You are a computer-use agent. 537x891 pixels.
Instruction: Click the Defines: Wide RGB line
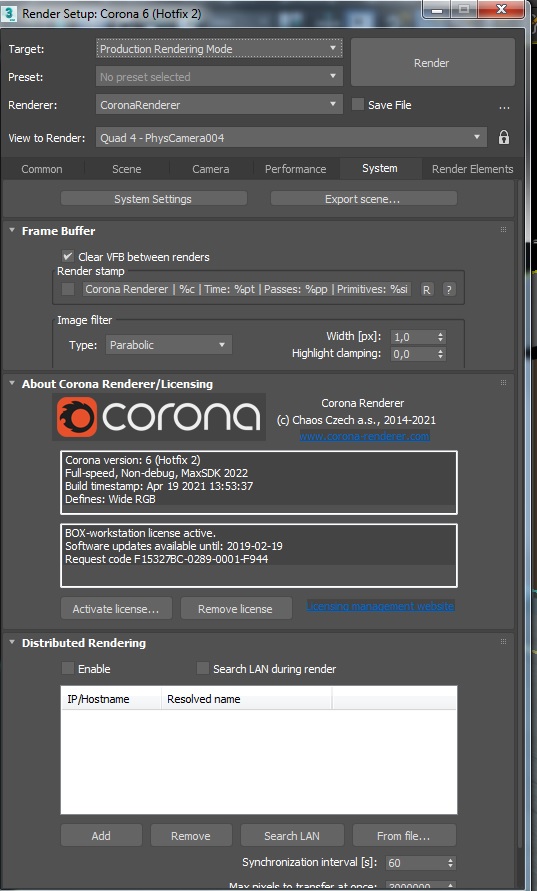110,499
